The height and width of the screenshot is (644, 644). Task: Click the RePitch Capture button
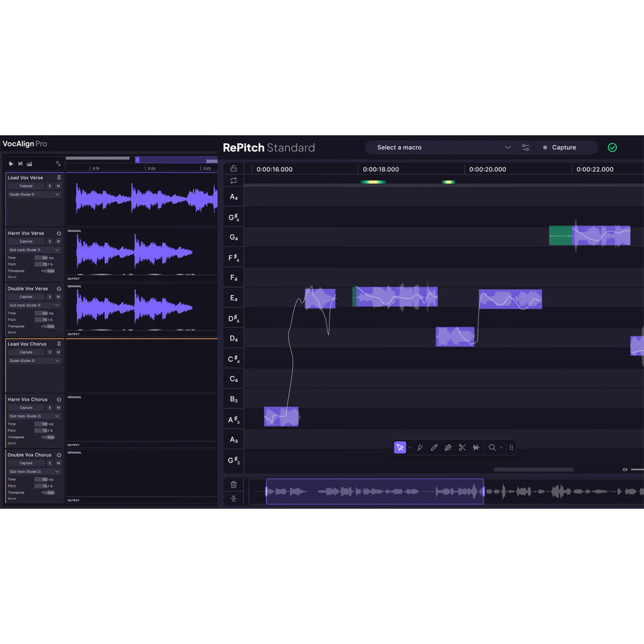[x=566, y=148]
